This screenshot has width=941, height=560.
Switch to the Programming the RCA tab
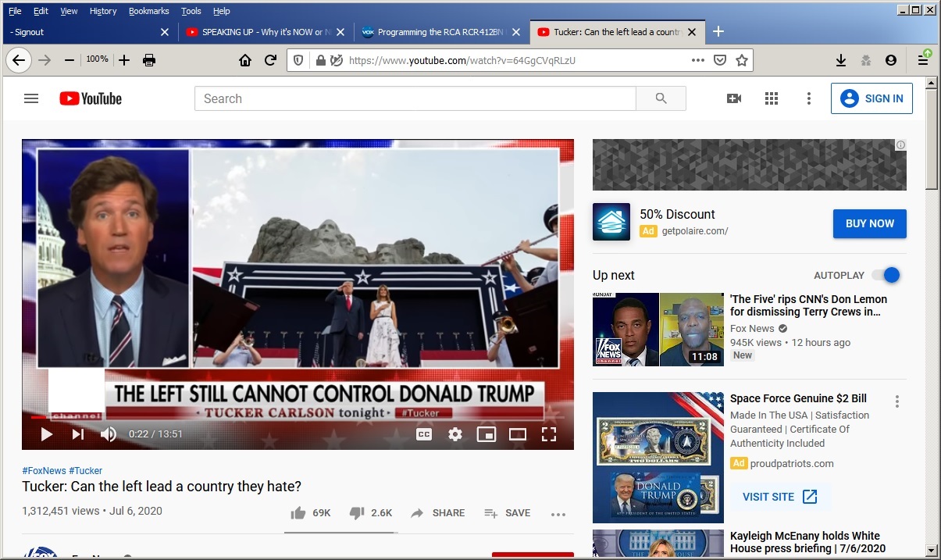pyautogui.click(x=442, y=32)
